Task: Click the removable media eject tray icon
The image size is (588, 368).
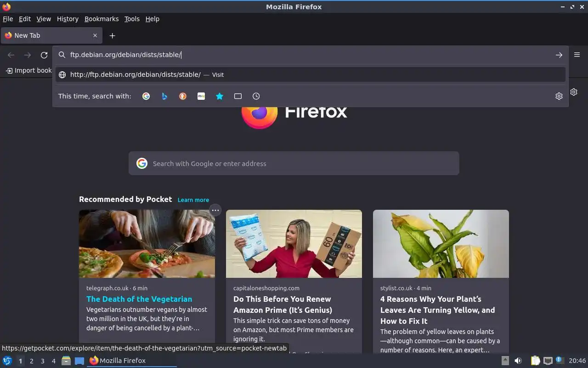Action: tap(505, 361)
